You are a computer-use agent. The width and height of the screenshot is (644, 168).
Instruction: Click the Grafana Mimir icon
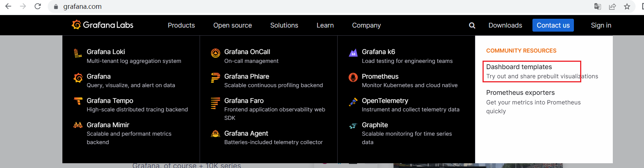[x=78, y=125]
